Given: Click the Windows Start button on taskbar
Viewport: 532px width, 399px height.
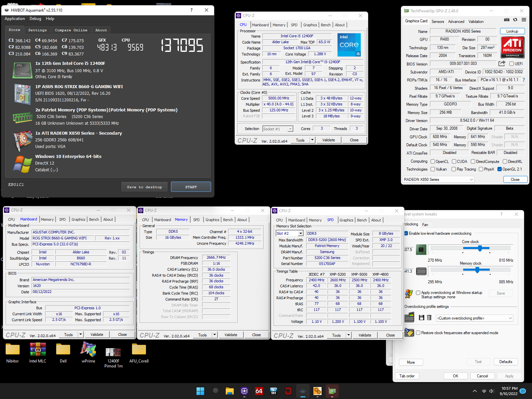Looking at the screenshot, I should [x=200, y=391].
